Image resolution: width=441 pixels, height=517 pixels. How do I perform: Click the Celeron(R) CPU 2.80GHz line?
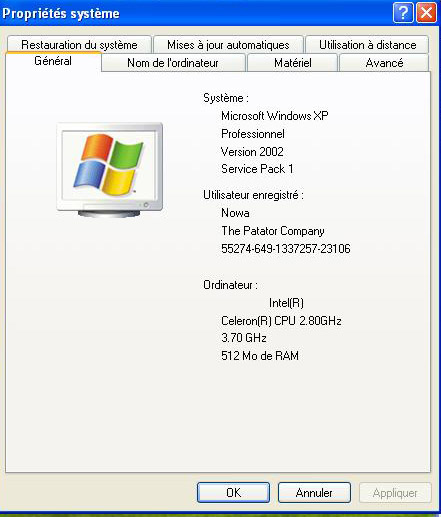coord(281,321)
